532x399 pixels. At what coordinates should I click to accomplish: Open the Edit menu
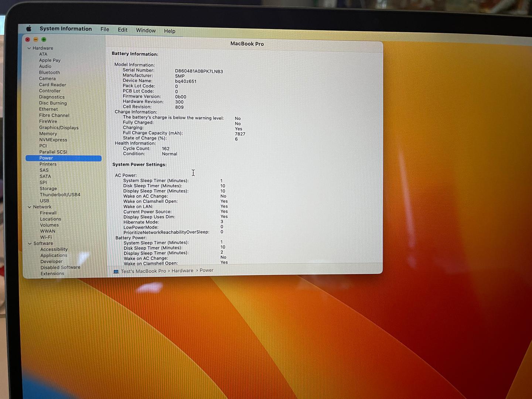point(123,30)
